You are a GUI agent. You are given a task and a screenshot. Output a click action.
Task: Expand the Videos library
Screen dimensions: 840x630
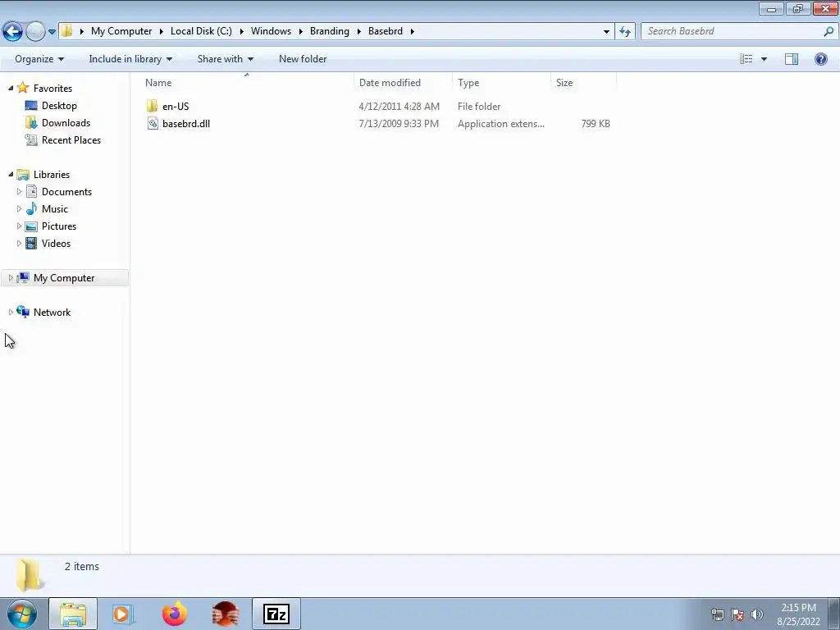20,243
